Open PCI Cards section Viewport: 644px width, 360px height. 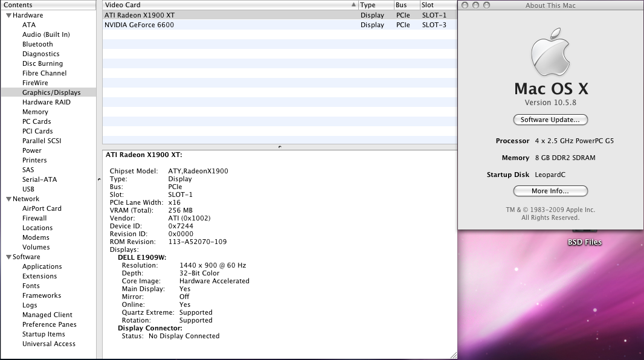tap(37, 131)
